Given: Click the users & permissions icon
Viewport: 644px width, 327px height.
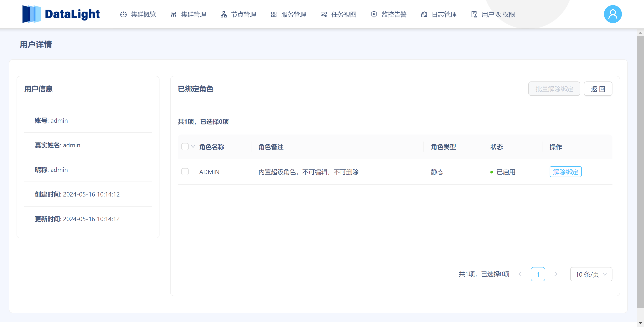Looking at the screenshot, I should click(x=474, y=15).
